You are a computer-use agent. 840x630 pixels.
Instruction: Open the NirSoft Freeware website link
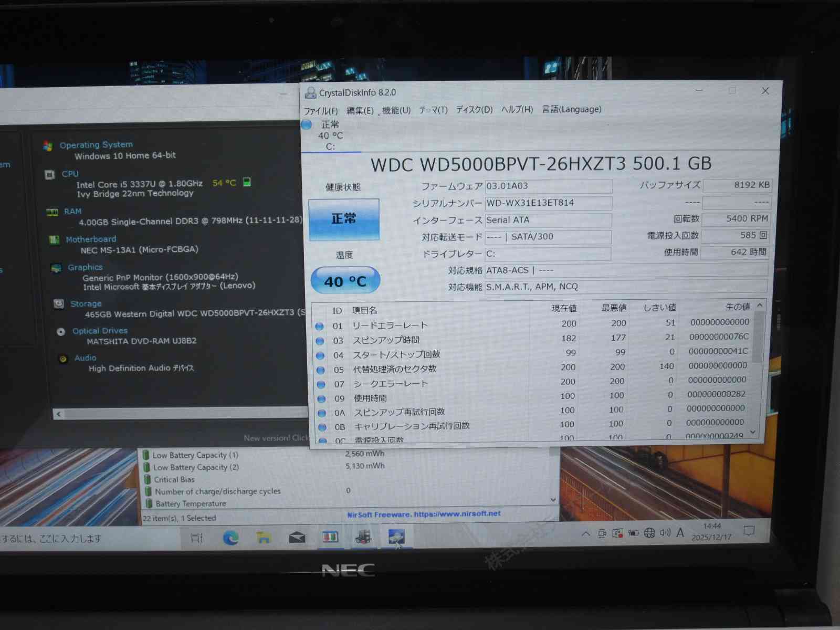(424, 514)
